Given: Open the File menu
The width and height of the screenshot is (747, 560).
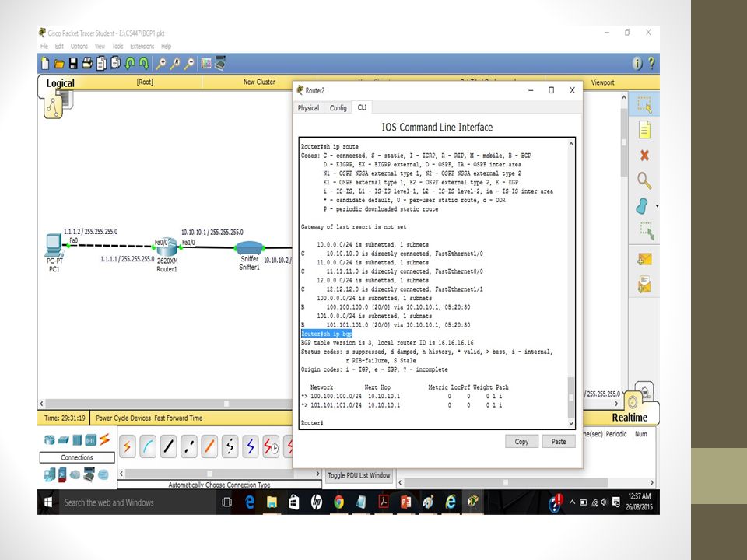Looking at the screenshot, I should coord(44,46).
